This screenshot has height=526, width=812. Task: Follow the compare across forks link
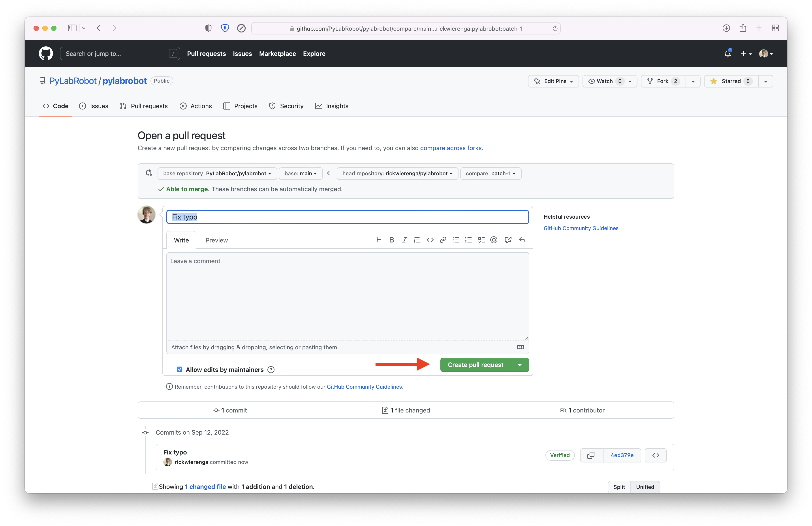pyautogui.click(x=451, y=148)
